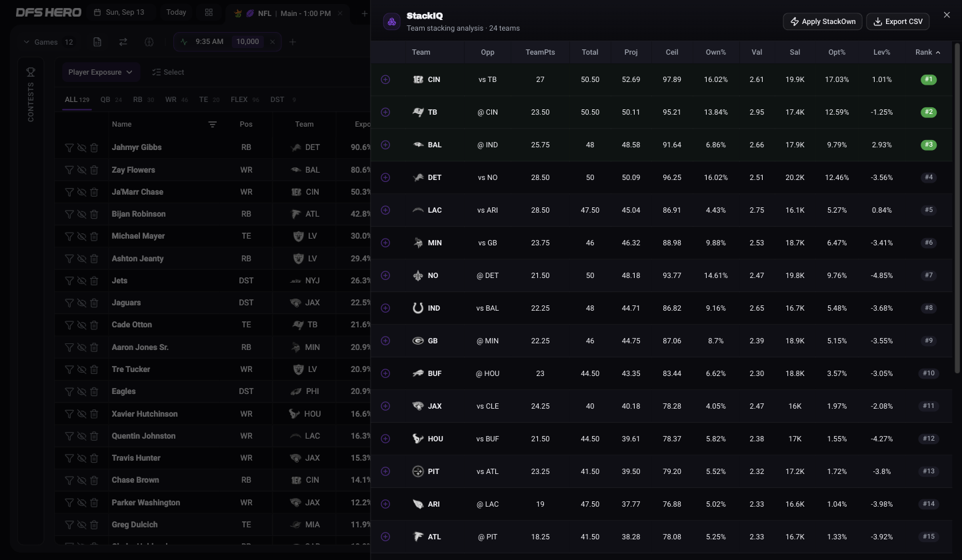Open the Sun, Sep 13 date picker

119,13
